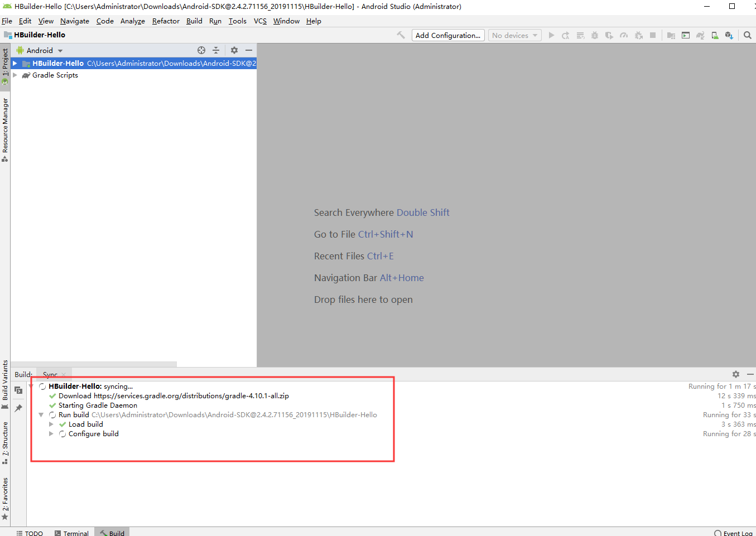Toggle the 1: Project tool window button
The width and height of the screenshot is (756, 536).
coord(5,66)
